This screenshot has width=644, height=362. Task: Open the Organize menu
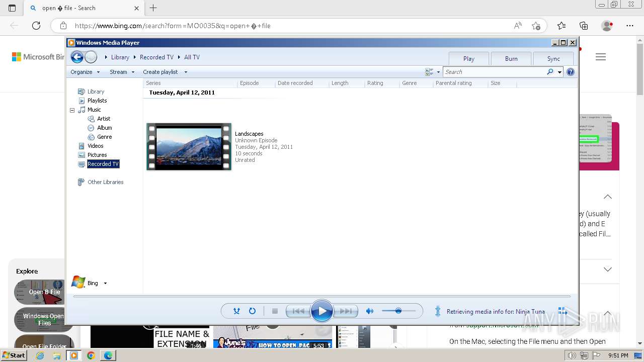point(84,72)
